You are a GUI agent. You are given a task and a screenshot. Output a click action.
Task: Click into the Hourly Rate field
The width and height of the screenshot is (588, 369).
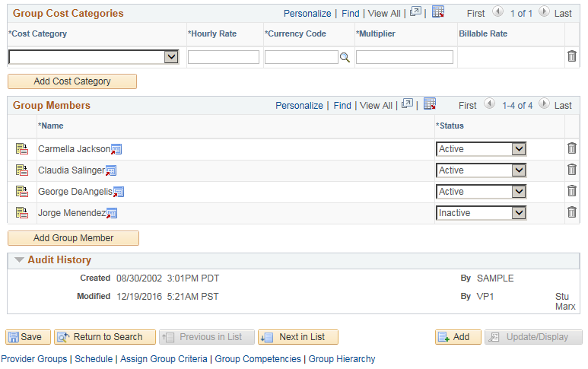click(224, 57)
